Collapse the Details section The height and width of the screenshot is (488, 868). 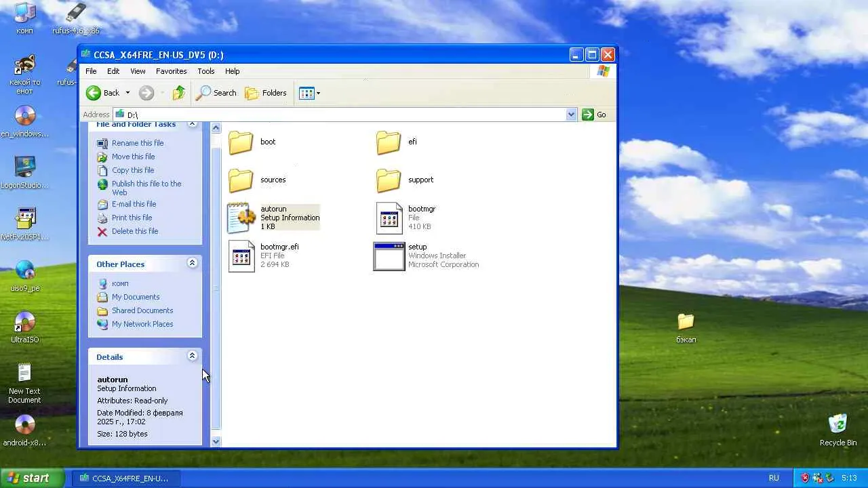pyautogui.click(x=192, y=356)
